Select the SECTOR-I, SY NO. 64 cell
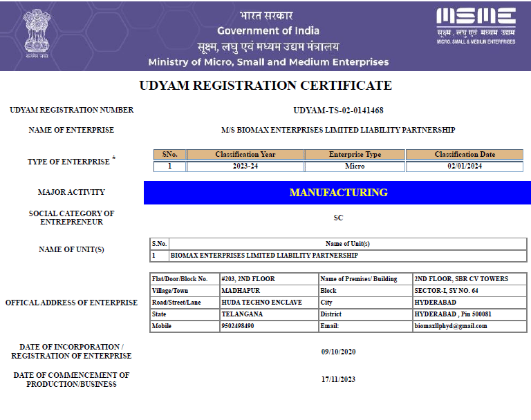The image size is (531, 420). 469,291
